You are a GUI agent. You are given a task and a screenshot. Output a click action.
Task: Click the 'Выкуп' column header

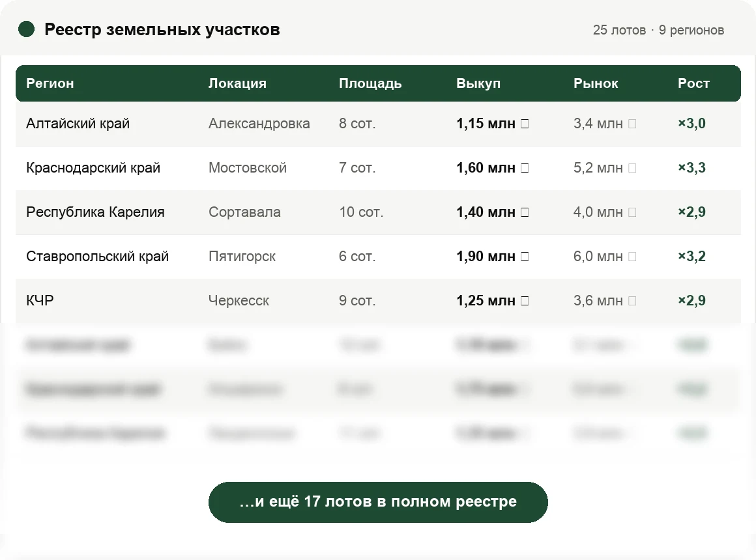pos(478,83)
